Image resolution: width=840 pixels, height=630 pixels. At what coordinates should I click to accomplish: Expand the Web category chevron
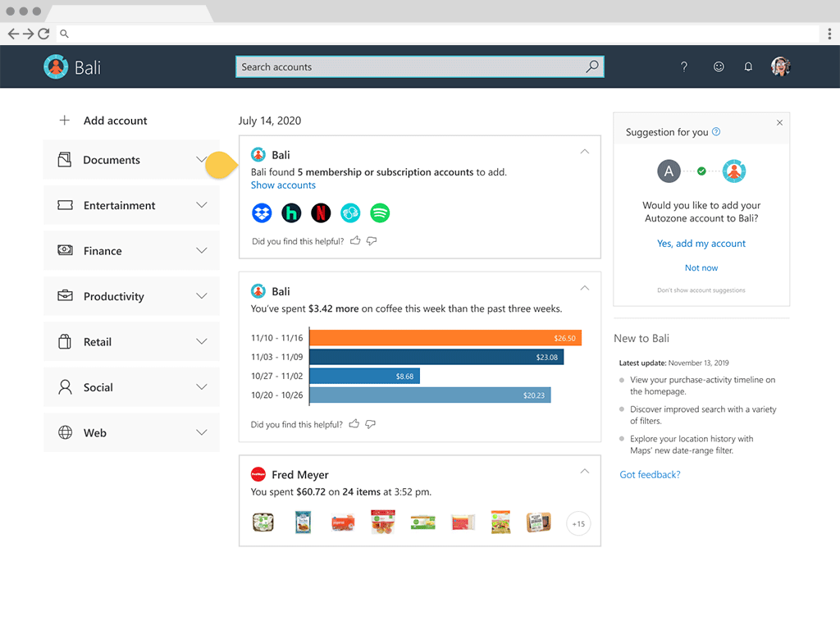click(202, 433)
